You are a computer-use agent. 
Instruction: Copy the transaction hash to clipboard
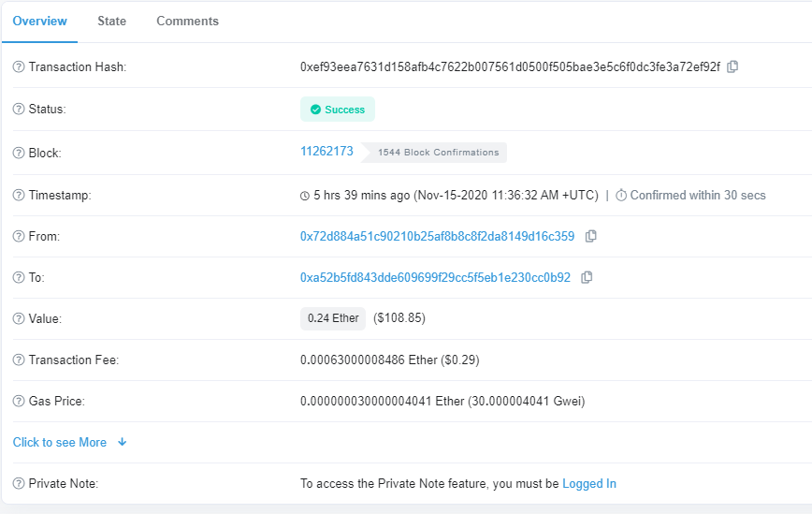coord(732,66)
